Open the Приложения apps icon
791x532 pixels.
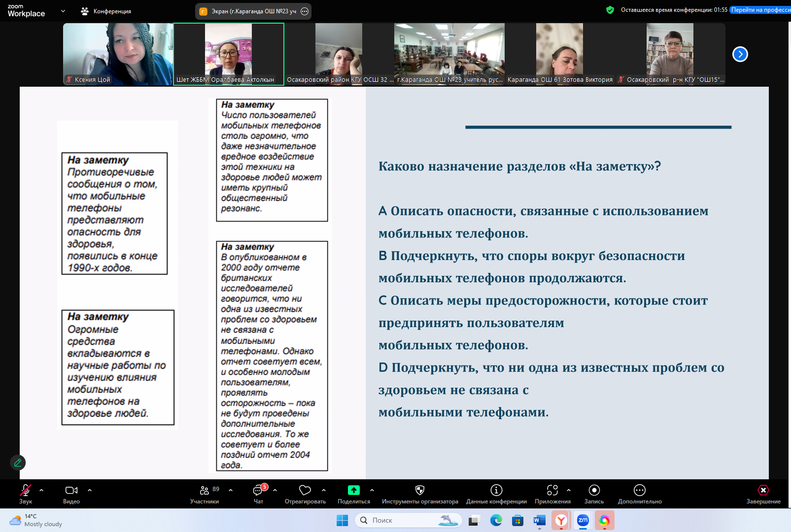point(552,491)
